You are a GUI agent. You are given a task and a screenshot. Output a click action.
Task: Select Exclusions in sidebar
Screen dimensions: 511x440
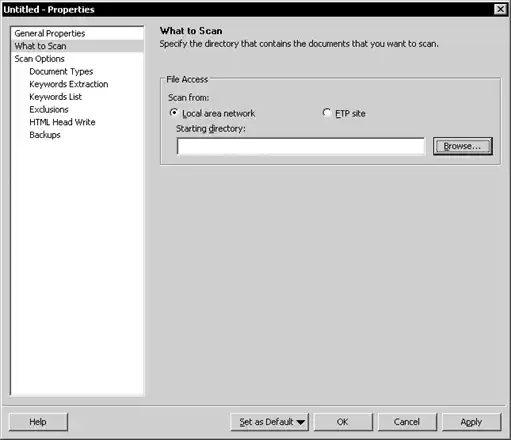click(x=49, y=109)
